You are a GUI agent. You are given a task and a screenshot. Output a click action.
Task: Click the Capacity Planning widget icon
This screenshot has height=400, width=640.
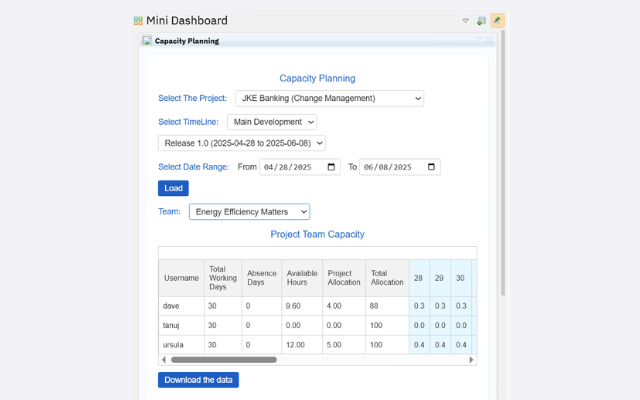click(x=147, y=40)
